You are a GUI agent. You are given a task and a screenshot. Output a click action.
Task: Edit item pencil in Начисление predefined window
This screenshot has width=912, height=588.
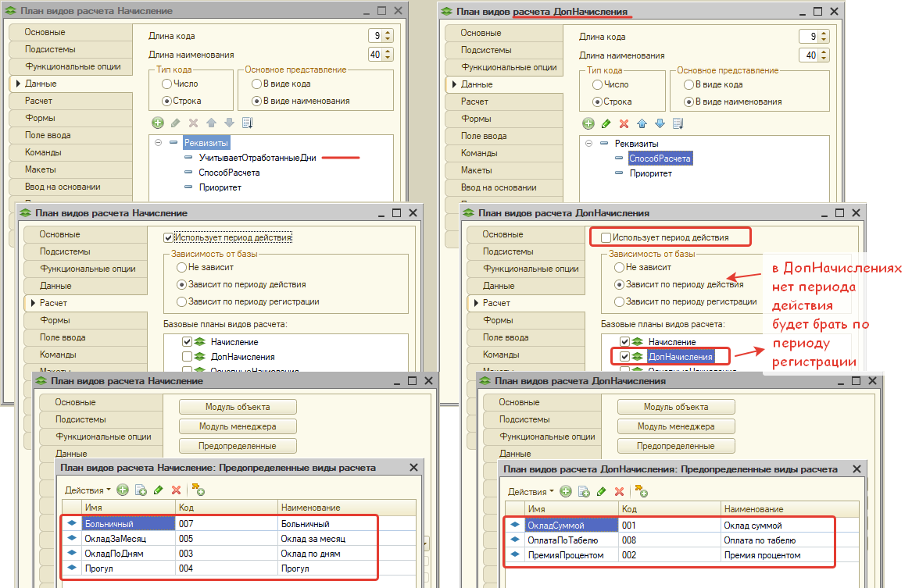(x=158, y=490)
